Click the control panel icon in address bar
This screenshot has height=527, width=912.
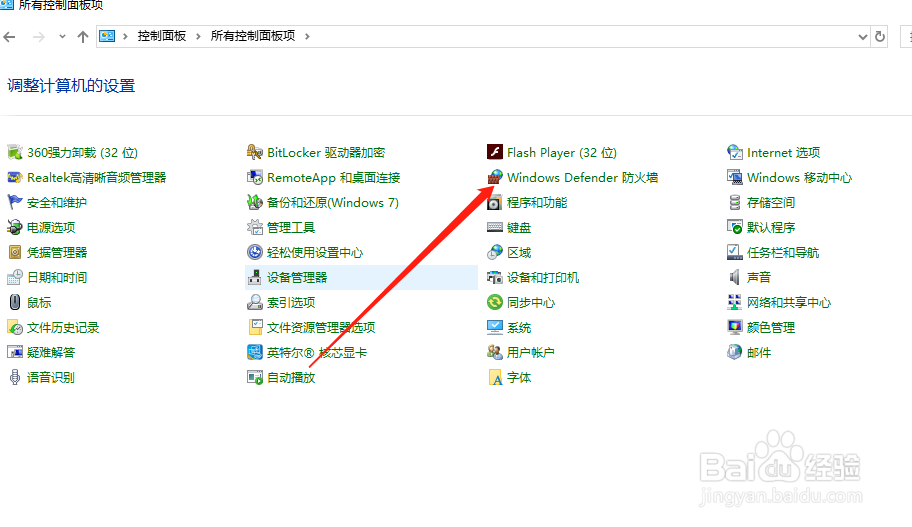pyautogui.click(x=107, y=37)
